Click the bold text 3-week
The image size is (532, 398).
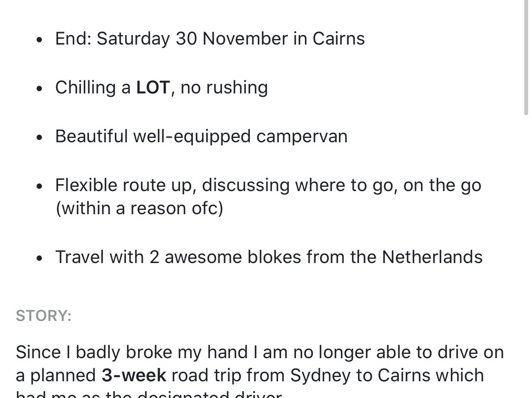point(133,375)
